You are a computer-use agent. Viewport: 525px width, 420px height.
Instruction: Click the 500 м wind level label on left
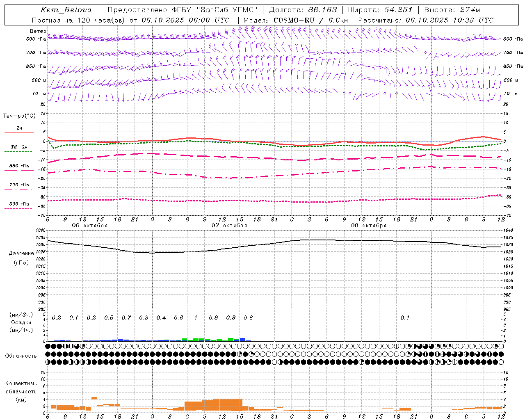(x=39, y=80)
